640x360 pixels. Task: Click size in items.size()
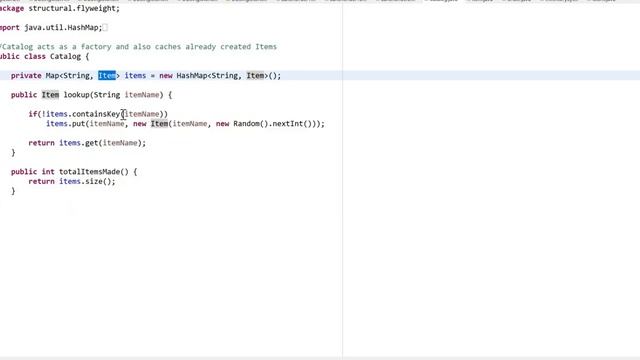(93, 181)
